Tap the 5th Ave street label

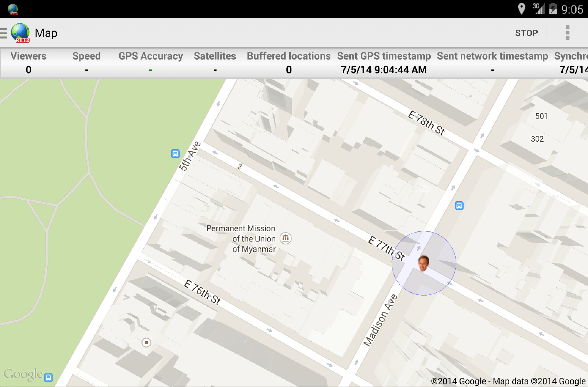pos(190,156)
